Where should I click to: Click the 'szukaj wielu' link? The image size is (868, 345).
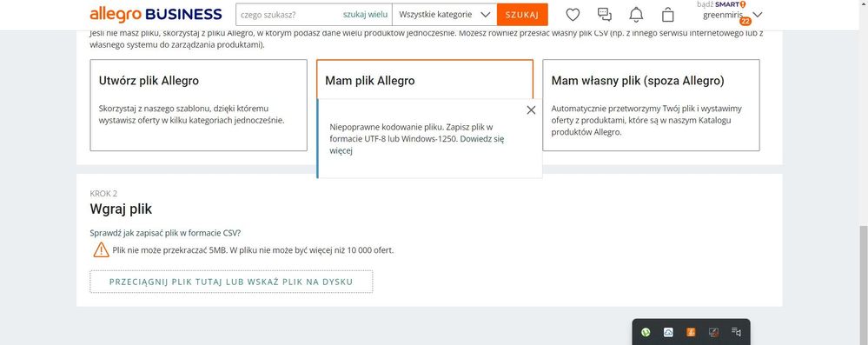click(x=365, y=15)
